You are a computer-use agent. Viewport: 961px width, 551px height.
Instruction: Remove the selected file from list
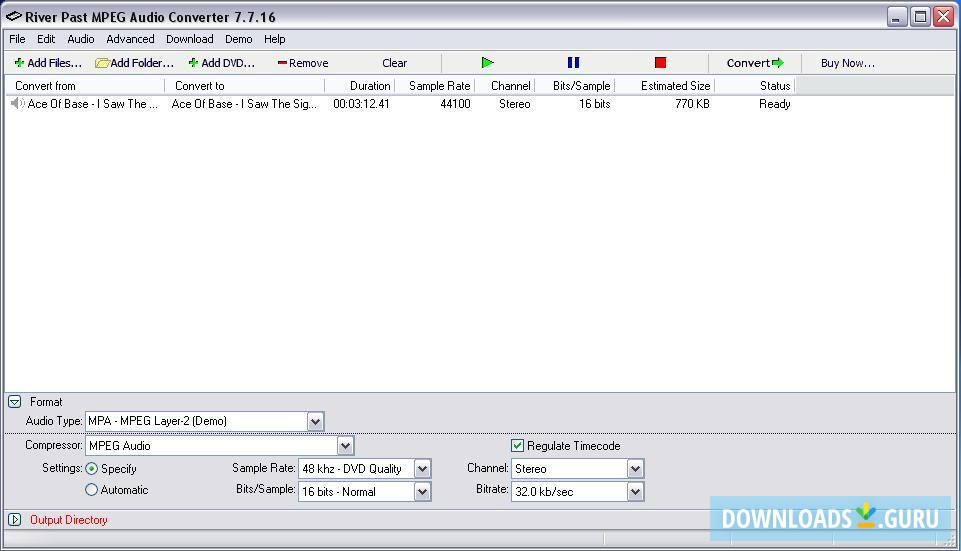303,63
